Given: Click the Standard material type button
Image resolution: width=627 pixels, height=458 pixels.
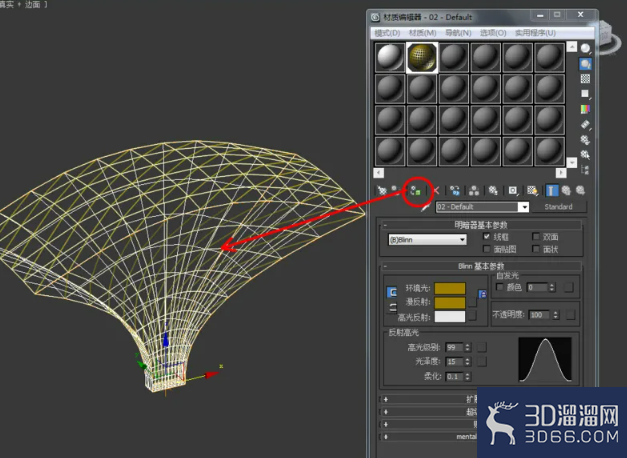Looking at the screenshot, I should 559,207.
